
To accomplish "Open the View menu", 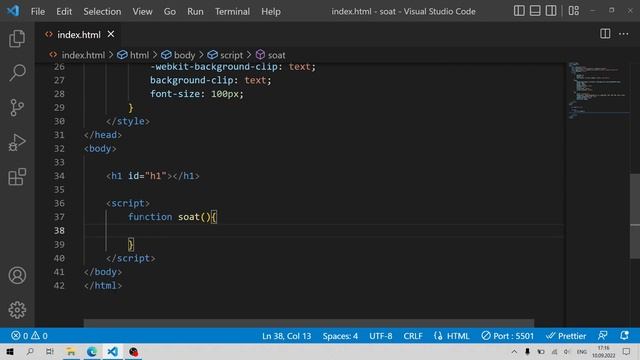I will point(142,11).
